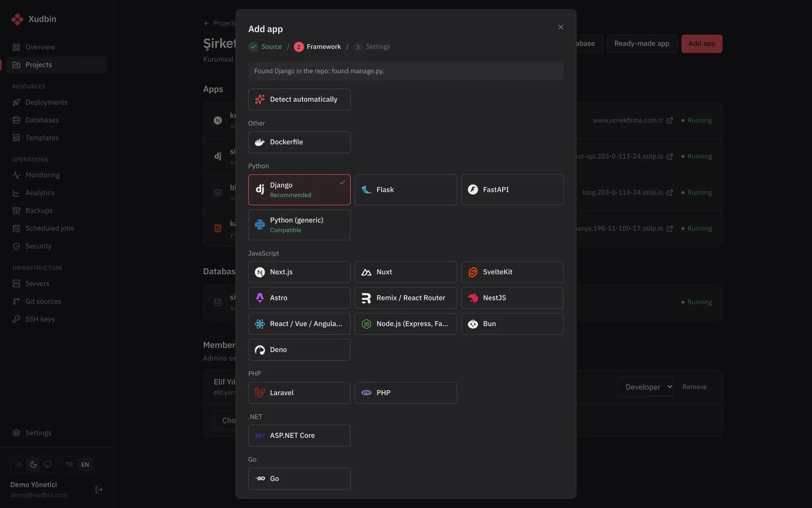Click the Templates sidebar icon
Screen dimensions: 812x508
click(16, 138)
